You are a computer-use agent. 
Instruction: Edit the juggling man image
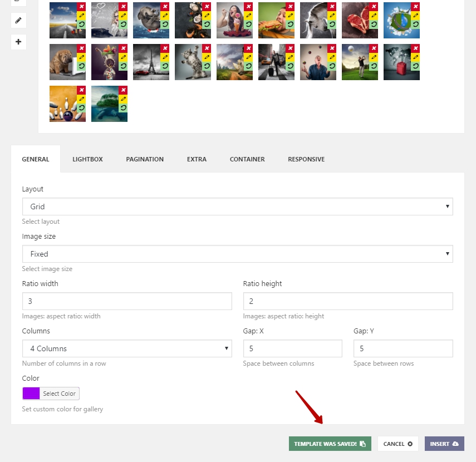tap(332, 57)
